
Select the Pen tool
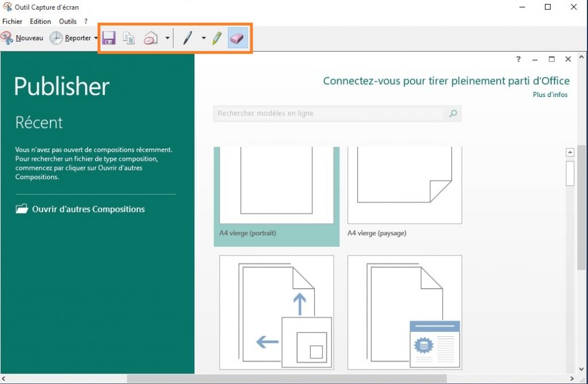[x=188, y=38]
